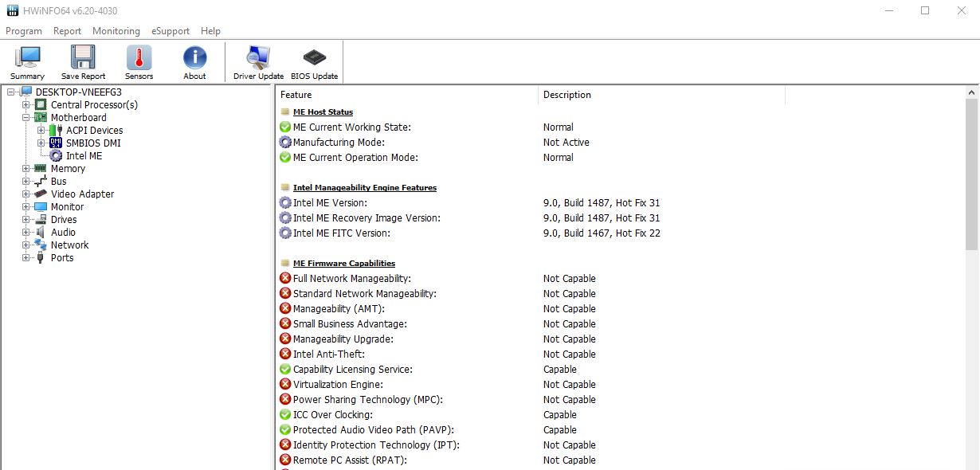980x470 pixels.
Task: Expand the Network node
Action: (26, 245)
